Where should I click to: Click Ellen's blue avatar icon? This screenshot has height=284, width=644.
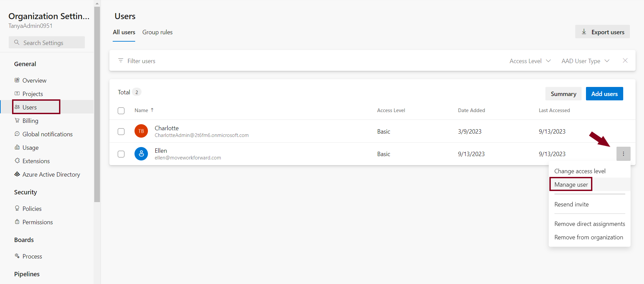141,154
